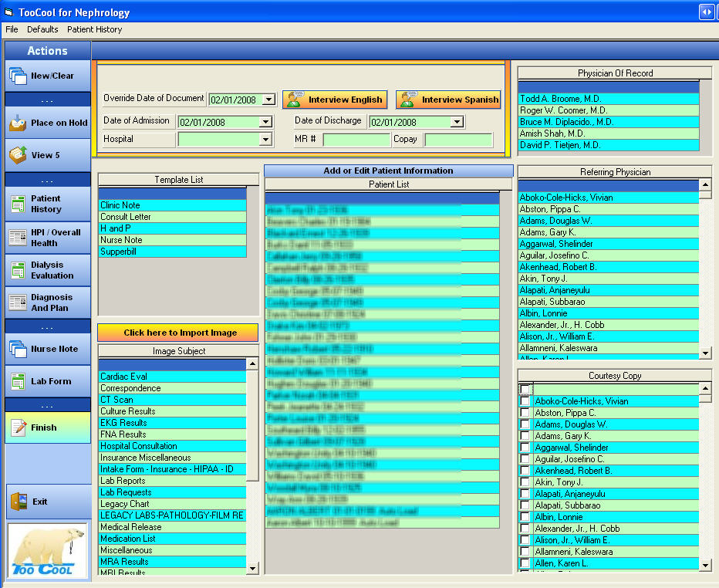
Task: Click the Lab Form icon
Action: point(18,381)
